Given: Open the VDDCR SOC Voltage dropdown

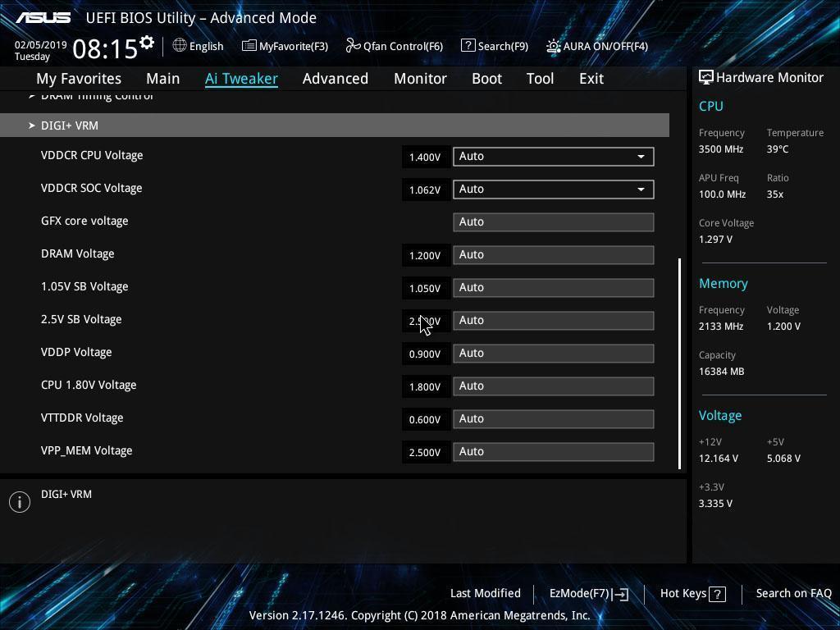Looking at the screenshot, I should 554,189.
